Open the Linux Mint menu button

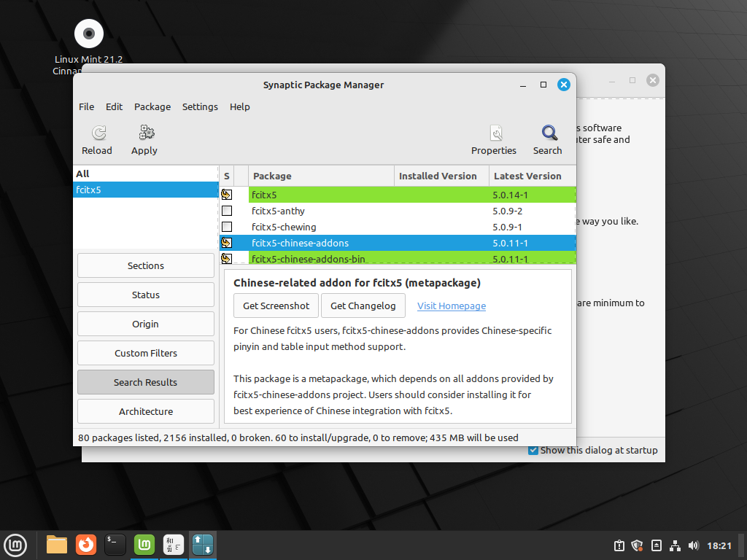click(15, 545)
